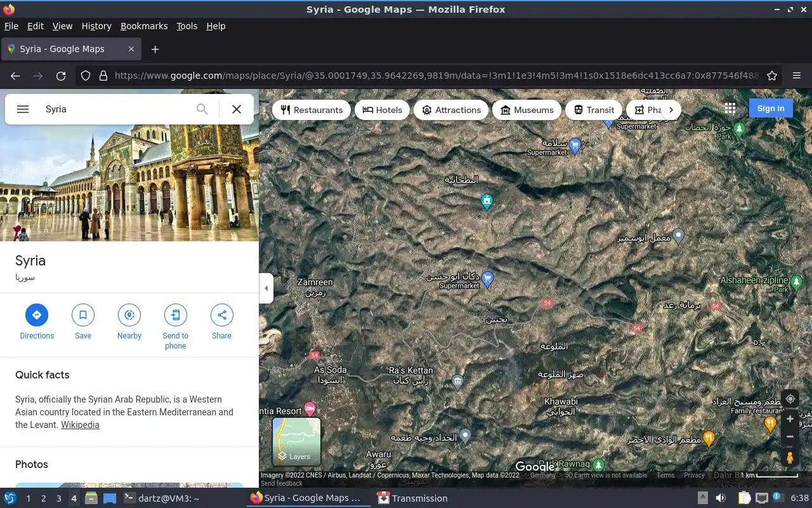Switch to workspace 2 in the taskbar

tap(43, 498)
